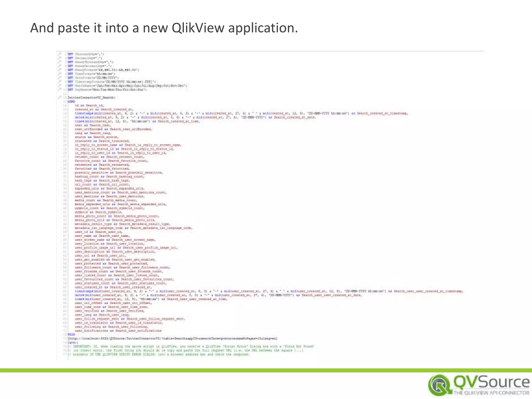Click the wand icon beside SET TimeFormat line
Viewport: 532px width, 399px height.
tap(59, 74)
